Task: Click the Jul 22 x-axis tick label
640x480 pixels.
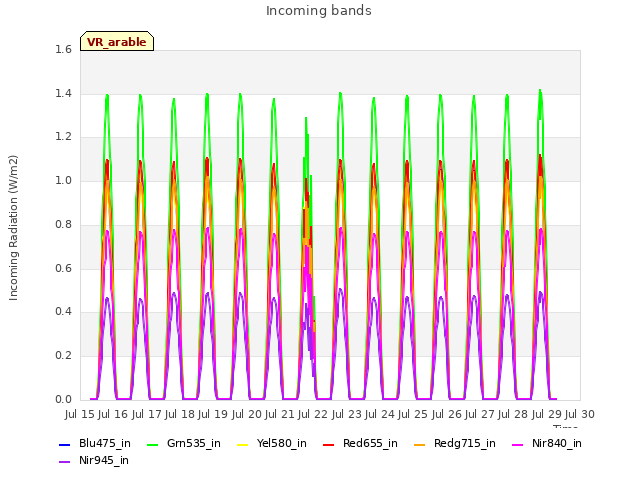Action: 313,415
